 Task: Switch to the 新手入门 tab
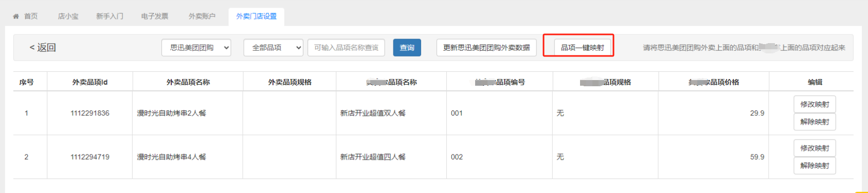[x=110, y=16]
